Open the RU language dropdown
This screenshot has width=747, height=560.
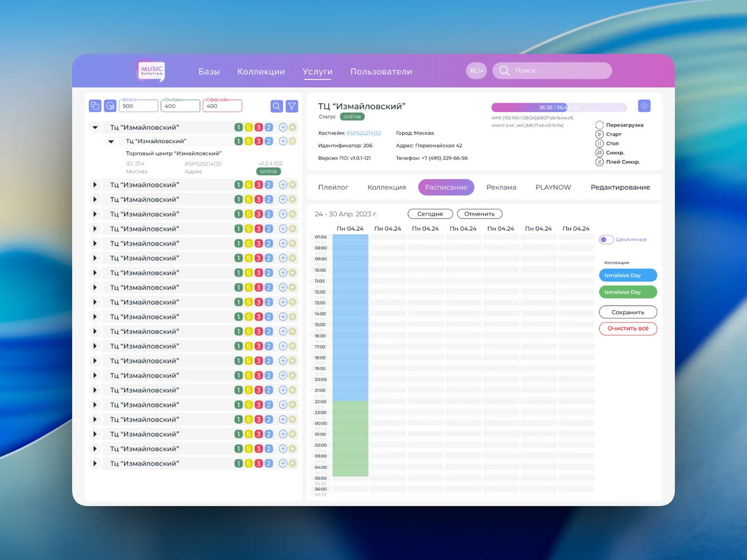point(476,71)
